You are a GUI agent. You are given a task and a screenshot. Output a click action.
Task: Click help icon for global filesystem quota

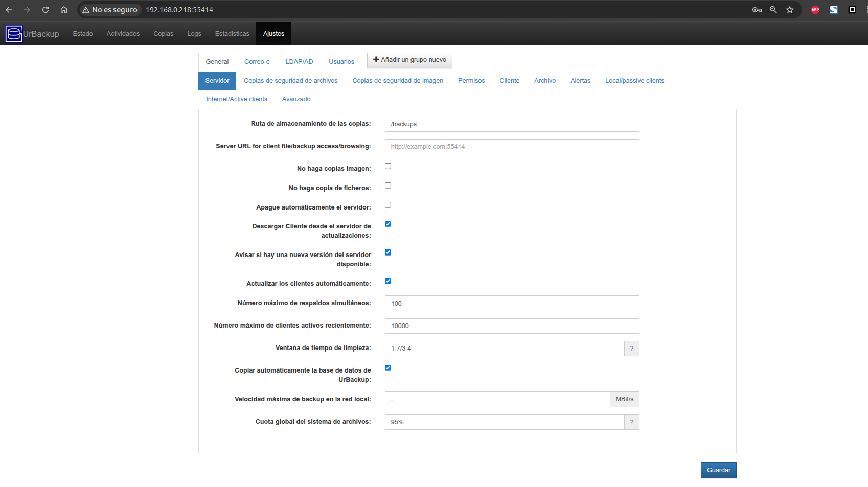632,422
